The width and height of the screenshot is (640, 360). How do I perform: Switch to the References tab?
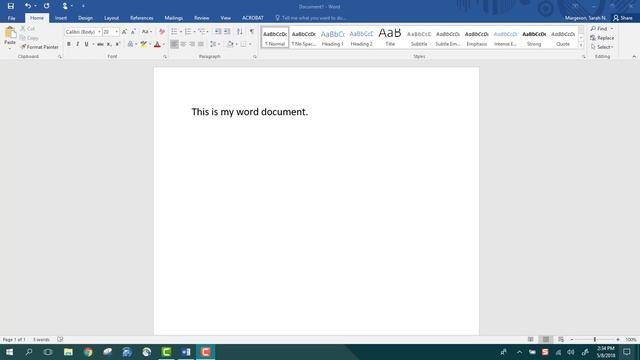click(x=142, y=18)
